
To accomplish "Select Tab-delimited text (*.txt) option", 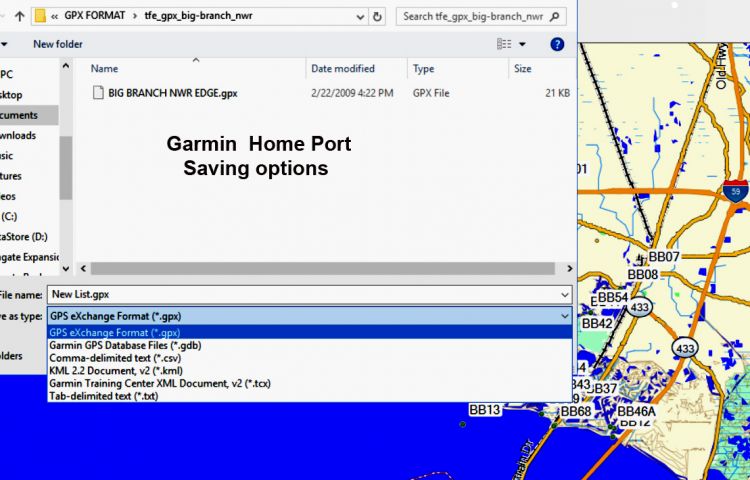I will coord(104,396).
